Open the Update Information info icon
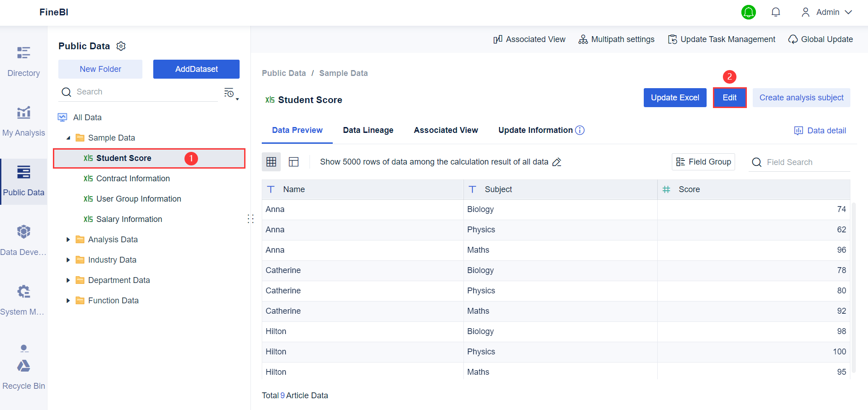The width and height of the screenshot is (868, 410). pyautogui.click(x=580, y=130)
